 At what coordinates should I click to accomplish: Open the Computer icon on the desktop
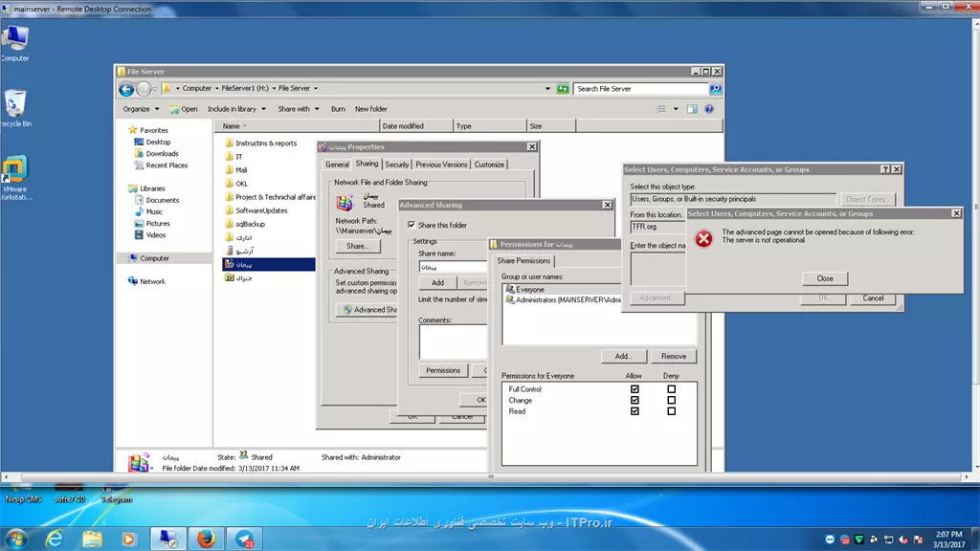14,44
